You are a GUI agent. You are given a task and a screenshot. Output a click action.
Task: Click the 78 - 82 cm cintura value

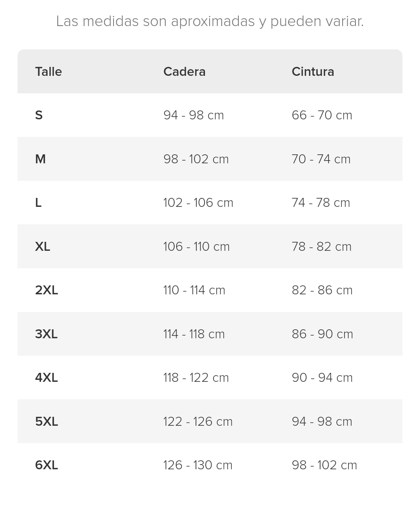(x=322, y=247)
